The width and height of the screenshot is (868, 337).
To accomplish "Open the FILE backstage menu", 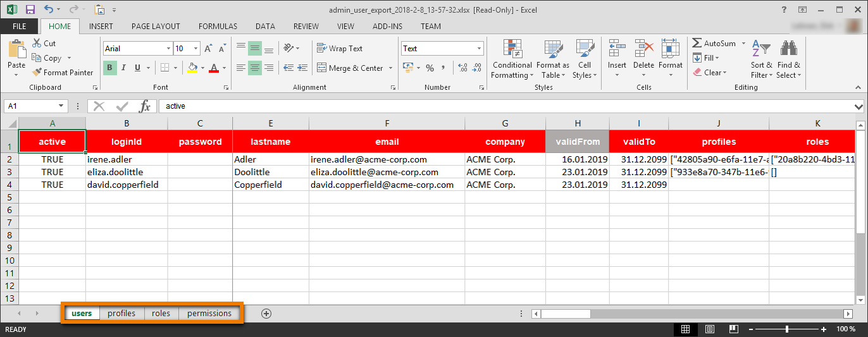I will point(19,27).
